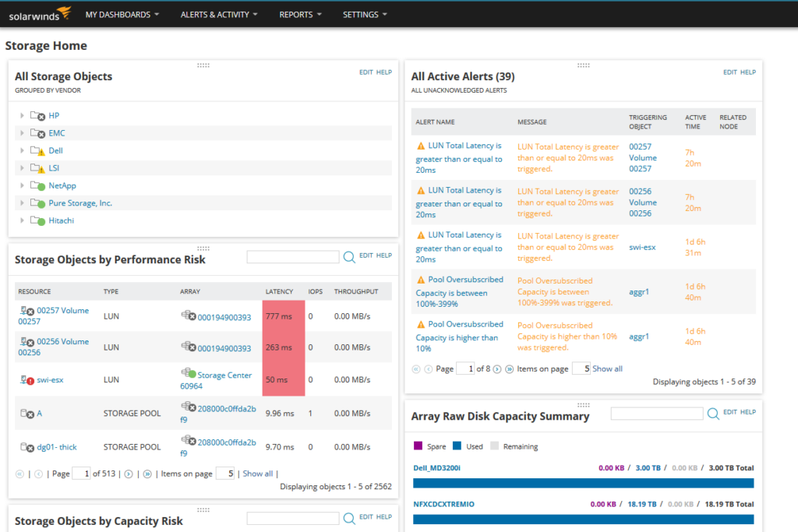Click the Capacity Risk search magnifier icon
The width and height of the screenshot is (798, 532).
pos(349,518)
